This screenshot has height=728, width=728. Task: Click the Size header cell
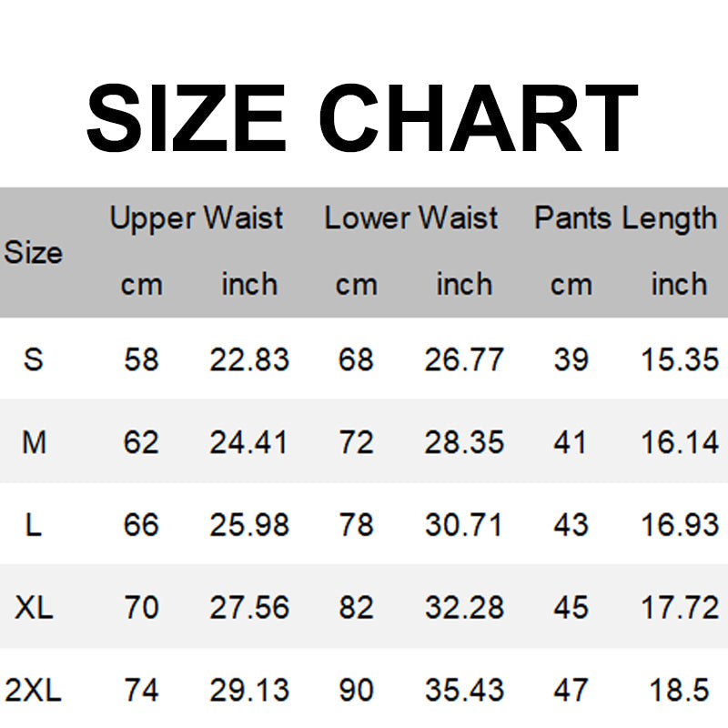pos(33,252)
